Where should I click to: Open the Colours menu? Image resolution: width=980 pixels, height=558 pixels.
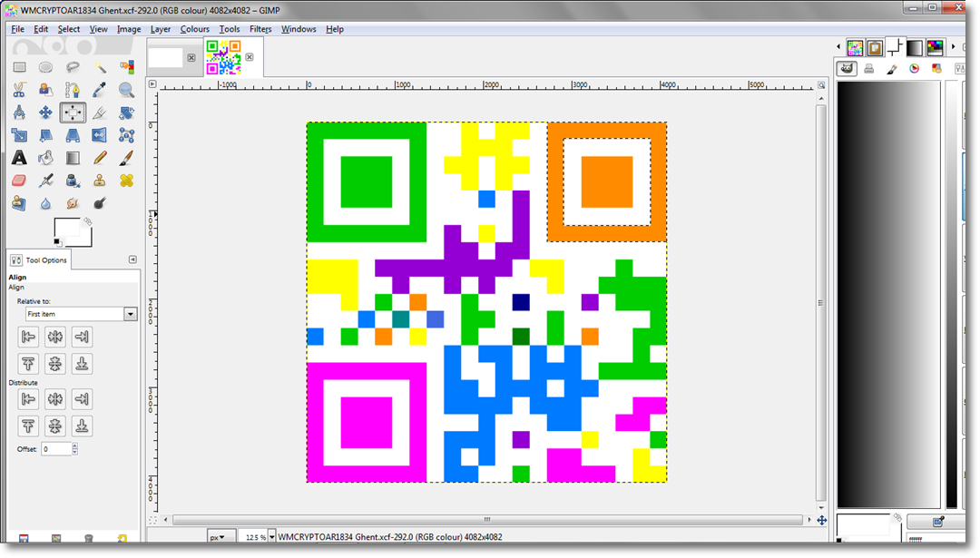194,29
